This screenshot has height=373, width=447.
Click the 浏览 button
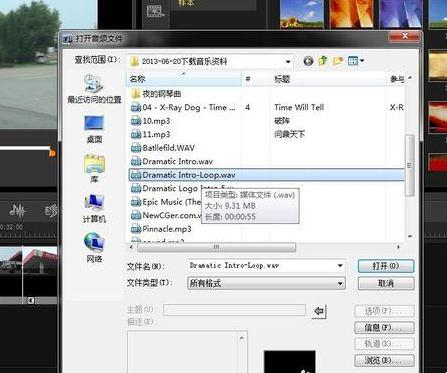[x=384, y=360]
